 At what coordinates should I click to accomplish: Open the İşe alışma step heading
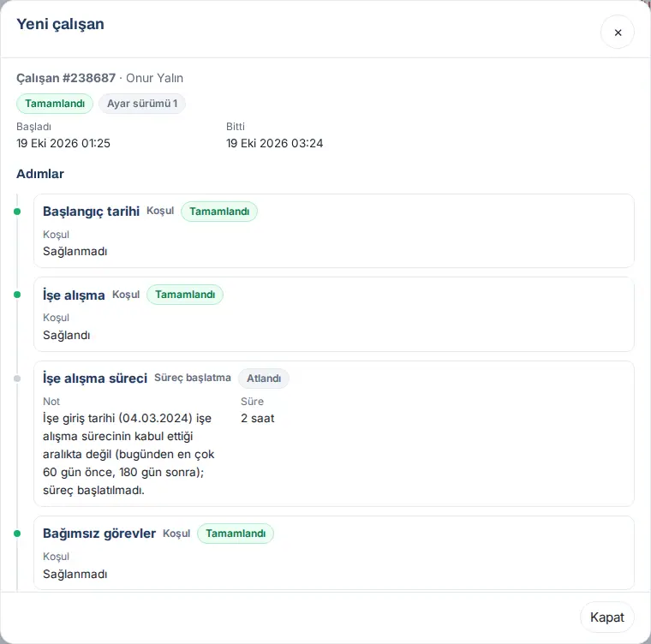point(74,295)
